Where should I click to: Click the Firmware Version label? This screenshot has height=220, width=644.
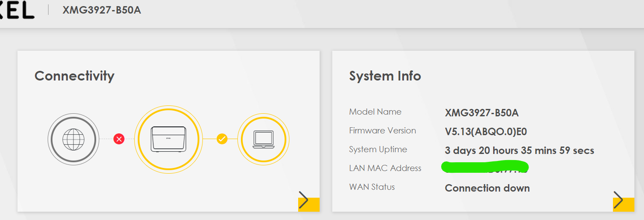pyautogui.click(x=383, y=131)
